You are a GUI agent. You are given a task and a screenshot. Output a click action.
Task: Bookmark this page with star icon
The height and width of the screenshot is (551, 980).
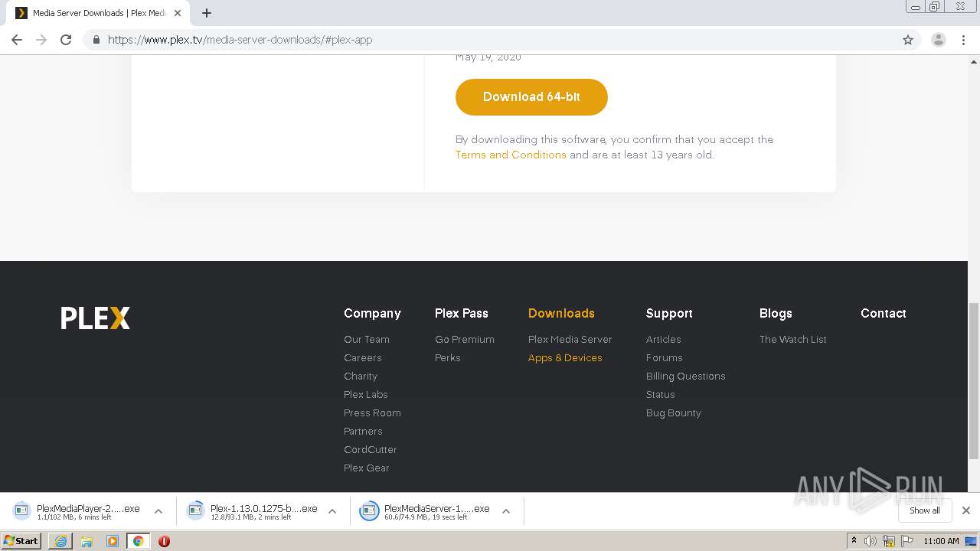pyautogui.click(x=908, y=40)
